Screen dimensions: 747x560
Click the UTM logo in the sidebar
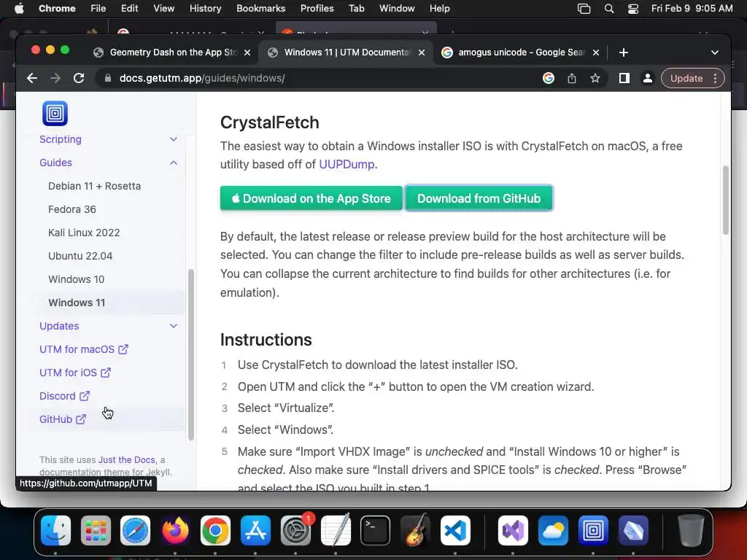pyautogui.click(x=55, y=113)
